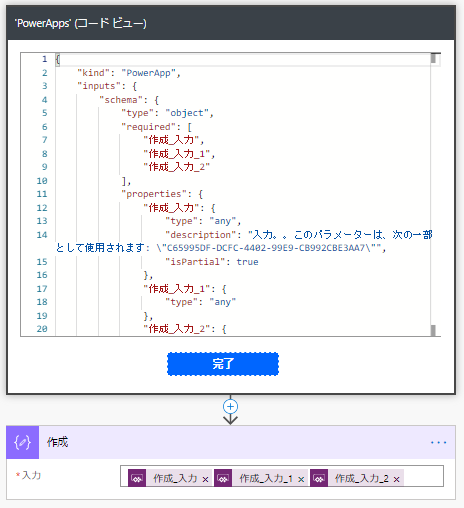Click empty area at end of 入力 field
The width and height of the screenshot is (464, 508).
[423, 477]
